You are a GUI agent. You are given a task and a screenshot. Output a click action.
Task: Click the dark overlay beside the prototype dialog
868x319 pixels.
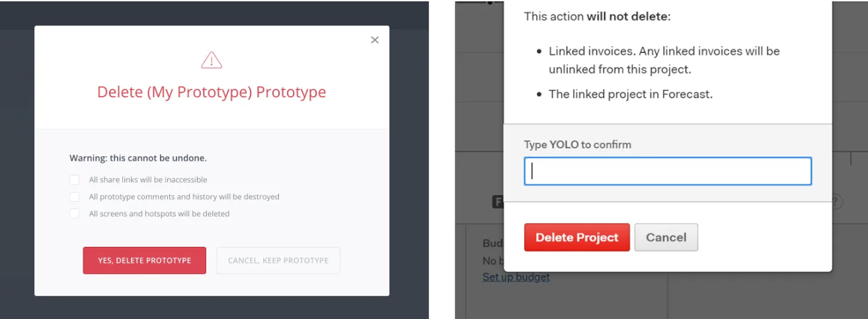(17, 165)
